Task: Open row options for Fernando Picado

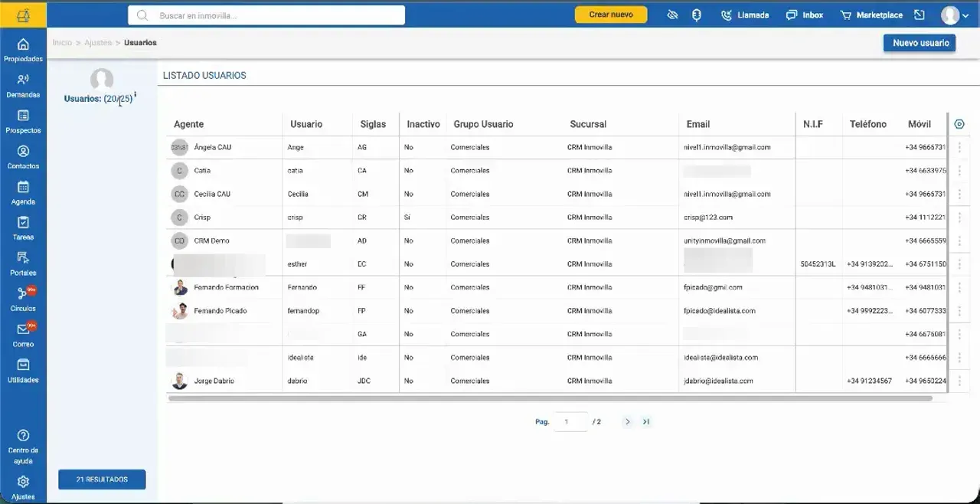Action: pos(959,311)
